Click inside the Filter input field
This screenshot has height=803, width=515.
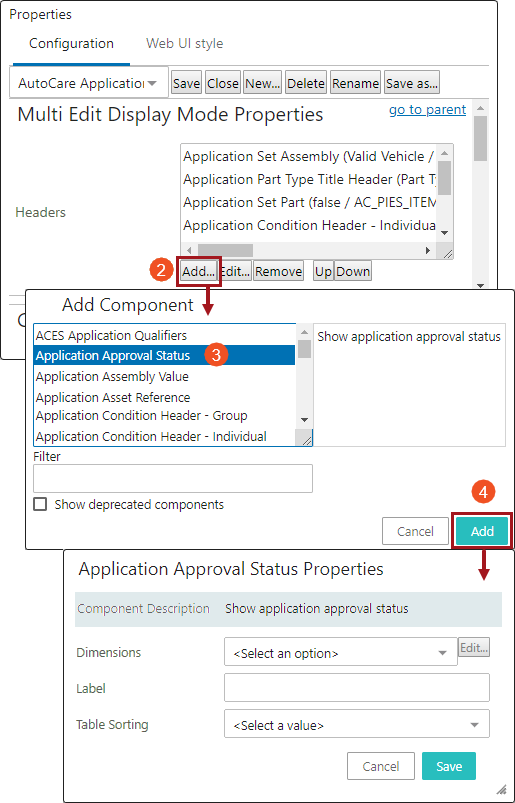(173, 478)
